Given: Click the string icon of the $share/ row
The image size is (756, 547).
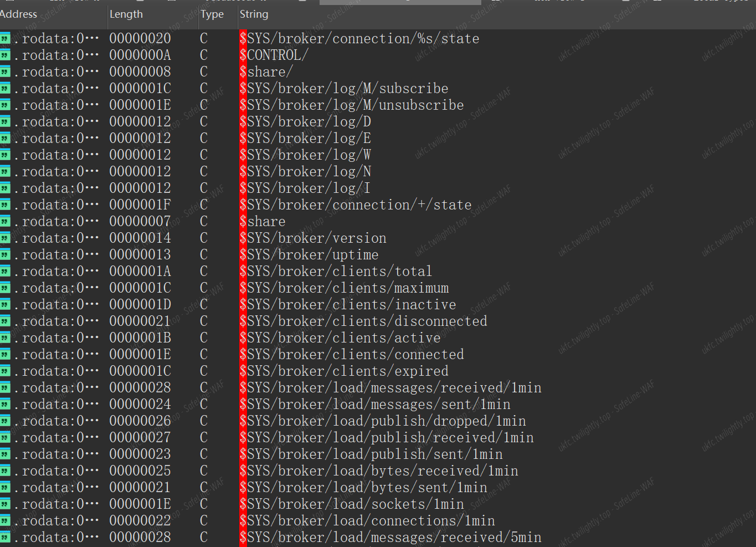Looking at the screenshot, I should pos(5,71).
